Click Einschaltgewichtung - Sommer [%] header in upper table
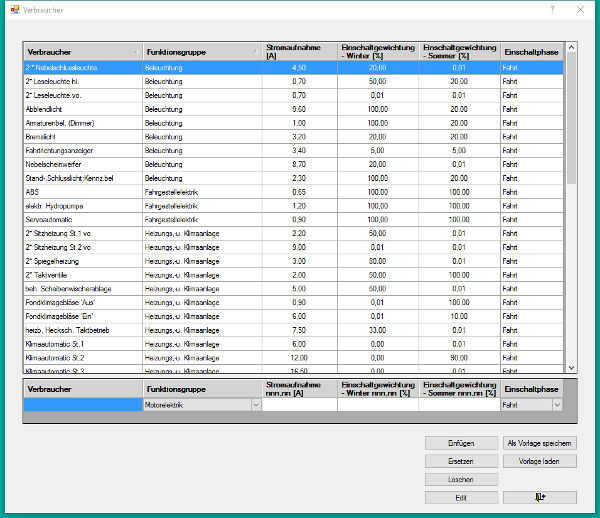The image size is (600, 518). point(460,52)
